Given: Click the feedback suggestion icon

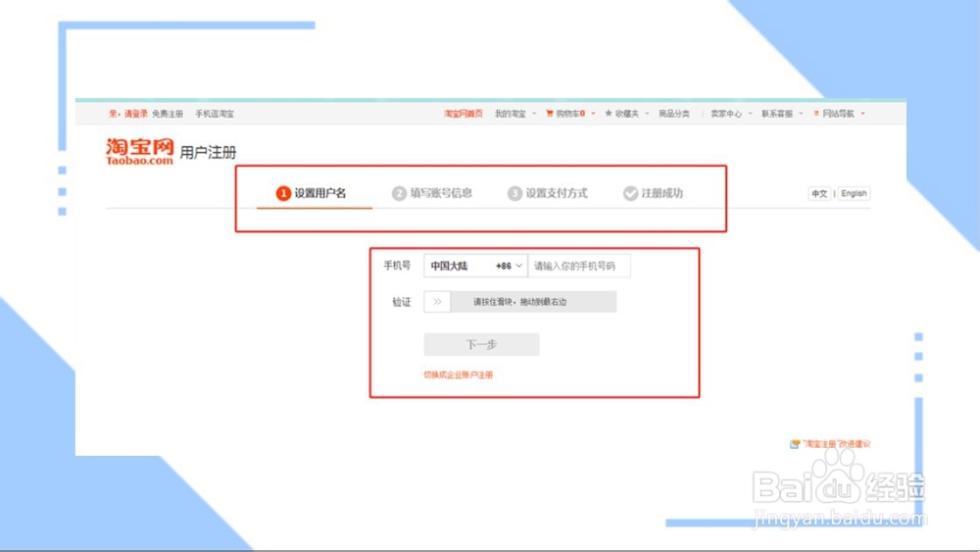Looking at the screenshot, I should tap(795, 444).
